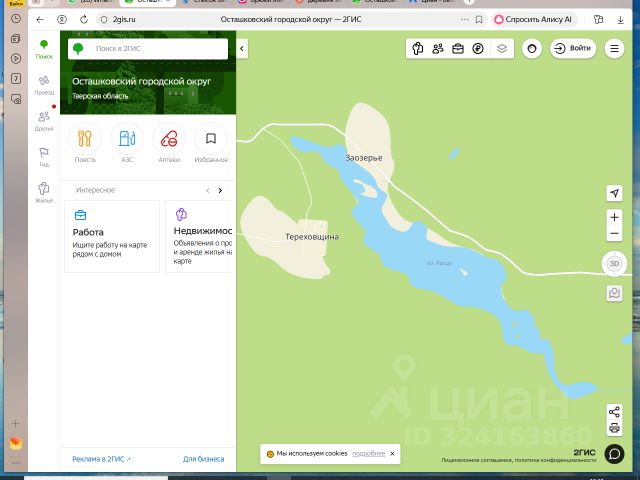Toggle 3D map view
The height and width of the screenshot is (480, 640).
[614, 264]
